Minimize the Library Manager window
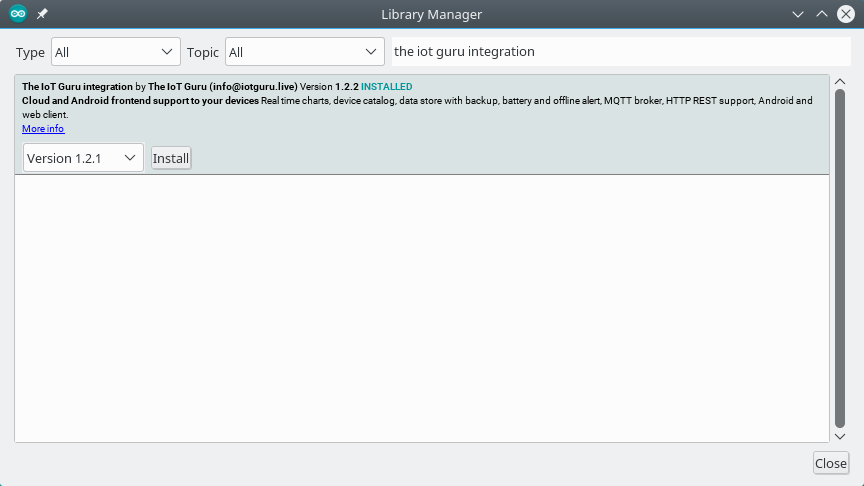 pos(798,14)
